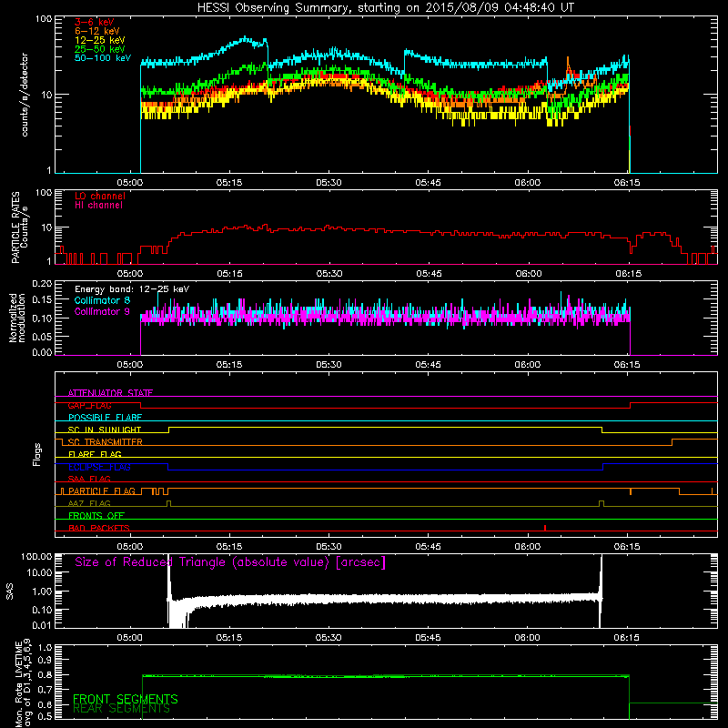Click the "Energy band: 12-25 keV" label
Screen dimensions: 728x728
(132, 289)
